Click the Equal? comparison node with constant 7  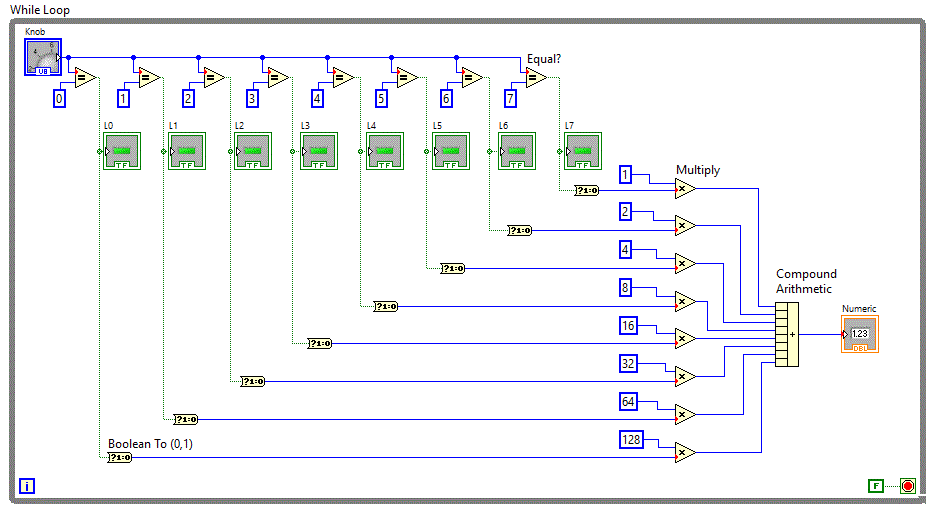[535, 78]
